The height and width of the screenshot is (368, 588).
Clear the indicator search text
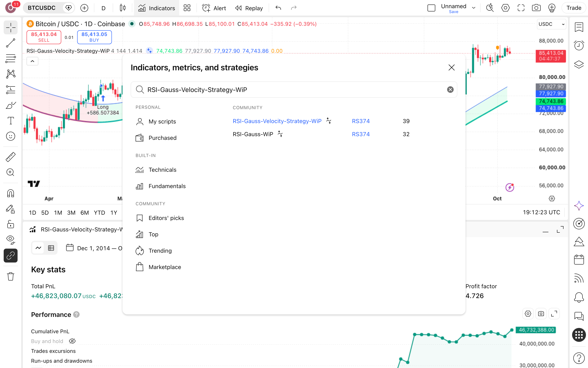click(450, 90)
